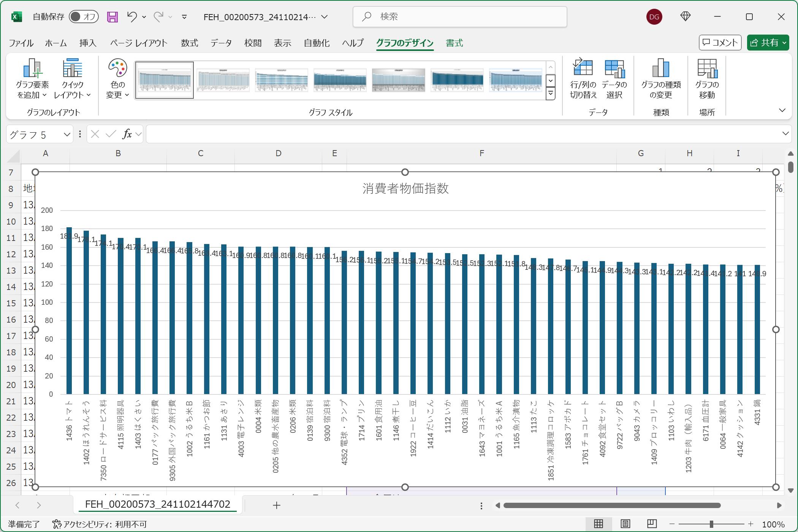This screenshot has height=532, width=798.
Task: Click the accessibility status icon
Action: [x=57, y=524]
